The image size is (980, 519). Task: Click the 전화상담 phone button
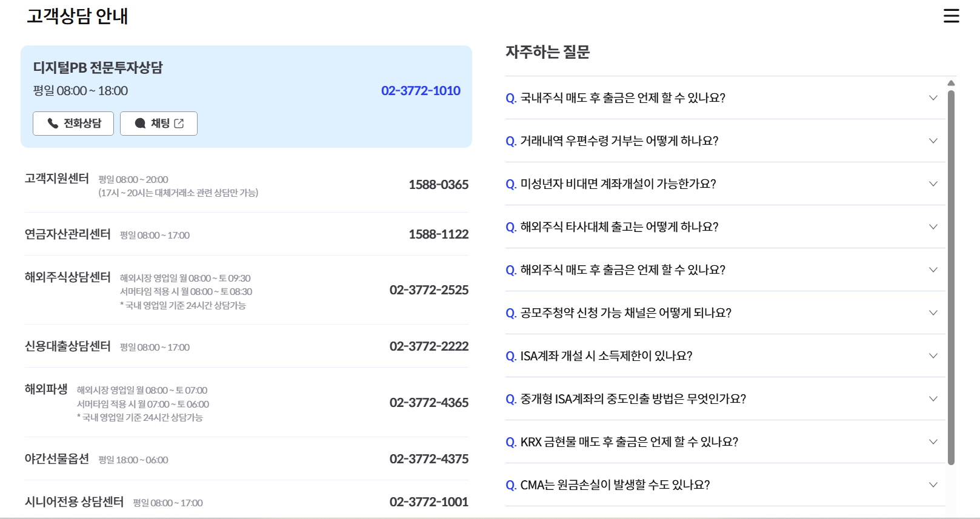pyautogui.click(x=73, y=124)
